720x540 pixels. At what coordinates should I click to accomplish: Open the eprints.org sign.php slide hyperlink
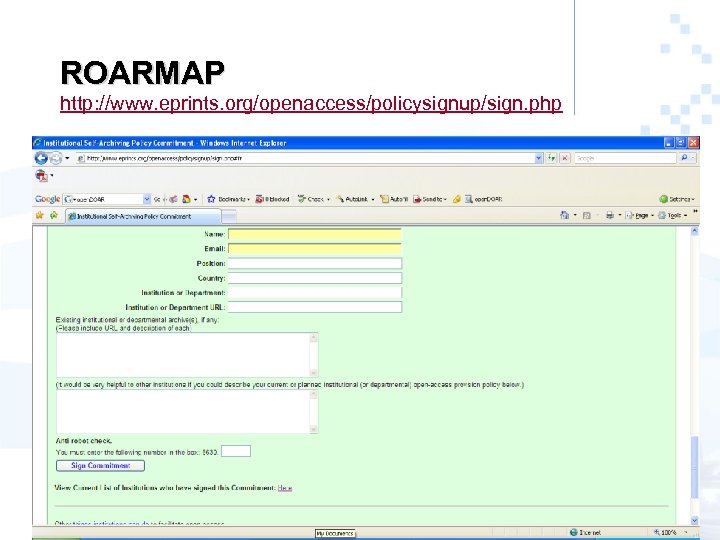311,103
